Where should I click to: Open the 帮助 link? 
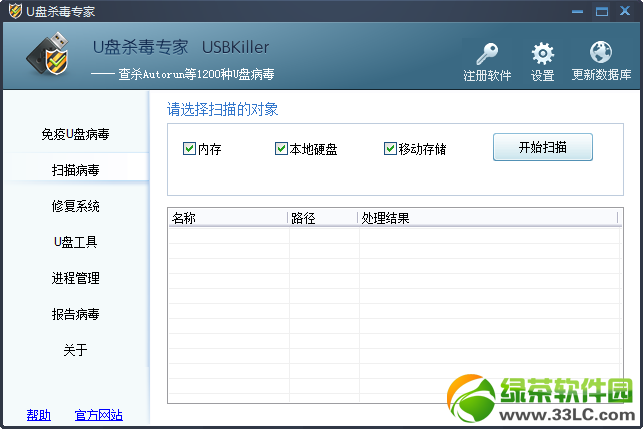(39, 415)
